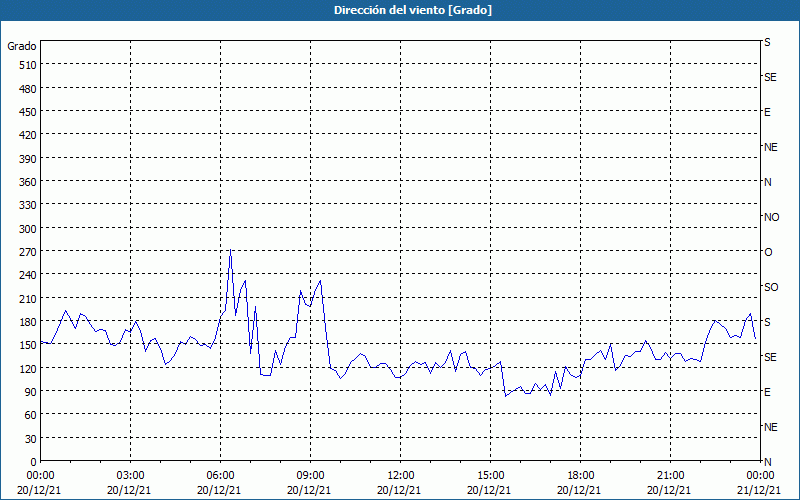The width and height of the screenshot is (800, 500).
Task: Select the 480 value on the degree axis
Action: tap(28, 89)
